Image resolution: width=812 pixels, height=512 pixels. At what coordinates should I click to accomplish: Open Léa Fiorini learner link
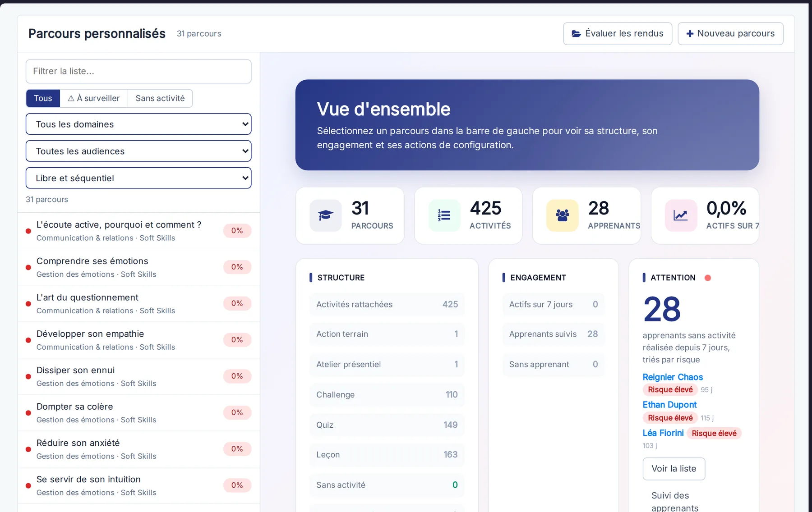click(663, 433)
